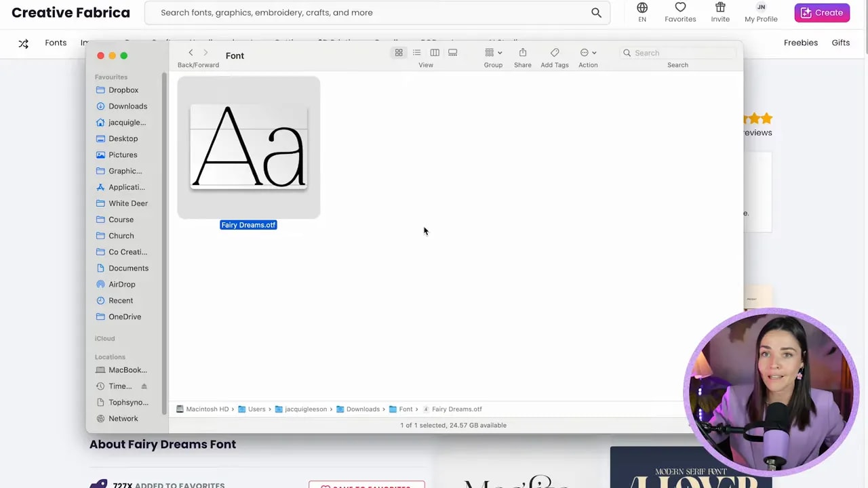Click the back navigation arrow

click(191, 52)
